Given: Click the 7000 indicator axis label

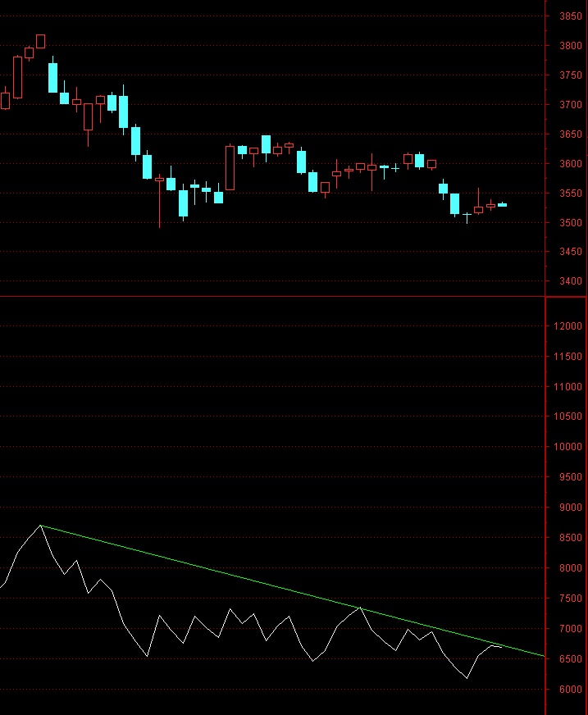Looking at the screenshot, I should coord(571,629).
